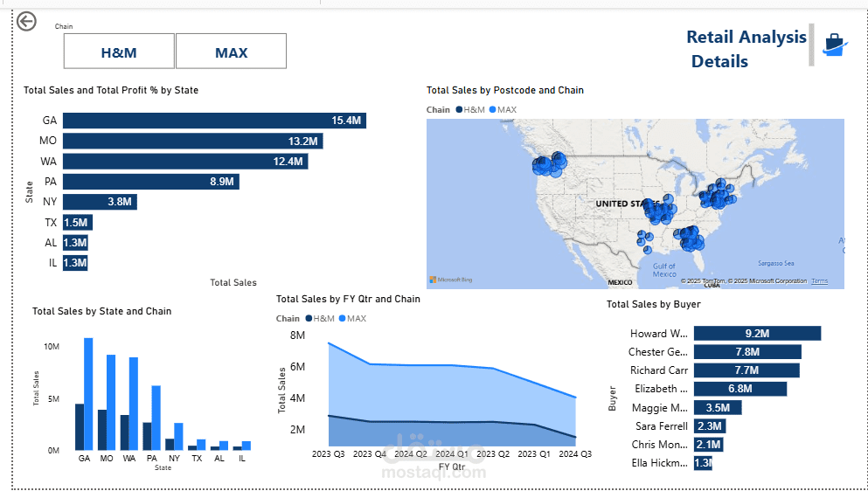Select Chester Ge... bar showing 7.8M
Screen dimensions: 868x491
748,352
